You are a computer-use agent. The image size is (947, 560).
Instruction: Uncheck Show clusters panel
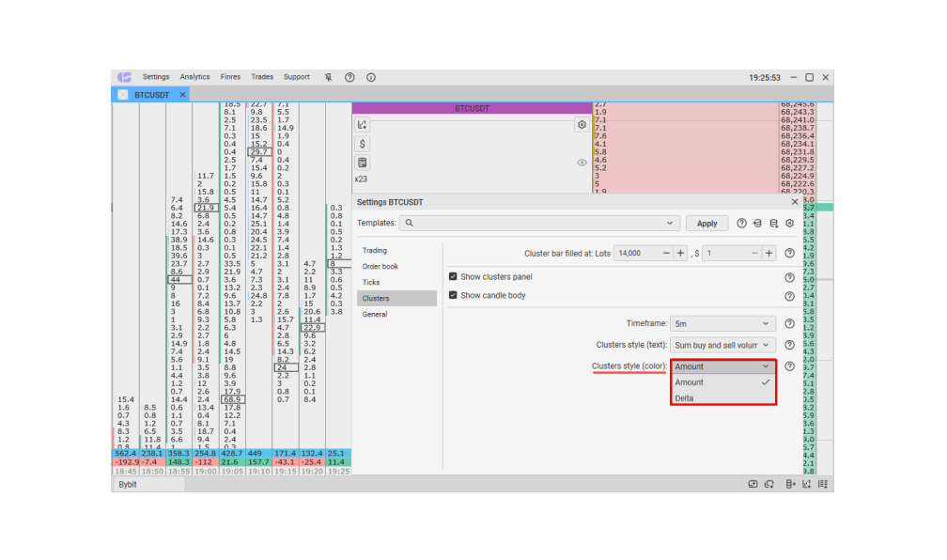coord(453,276)
